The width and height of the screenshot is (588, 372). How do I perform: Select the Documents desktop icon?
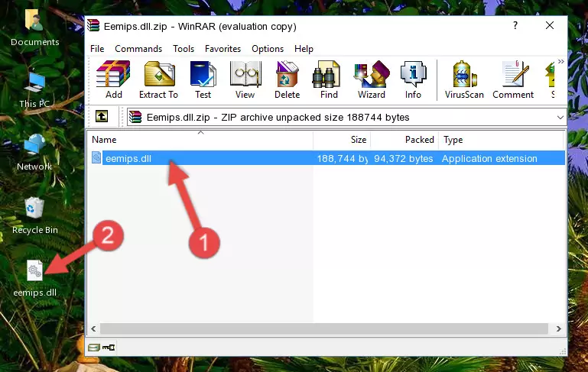pos(35,27)
